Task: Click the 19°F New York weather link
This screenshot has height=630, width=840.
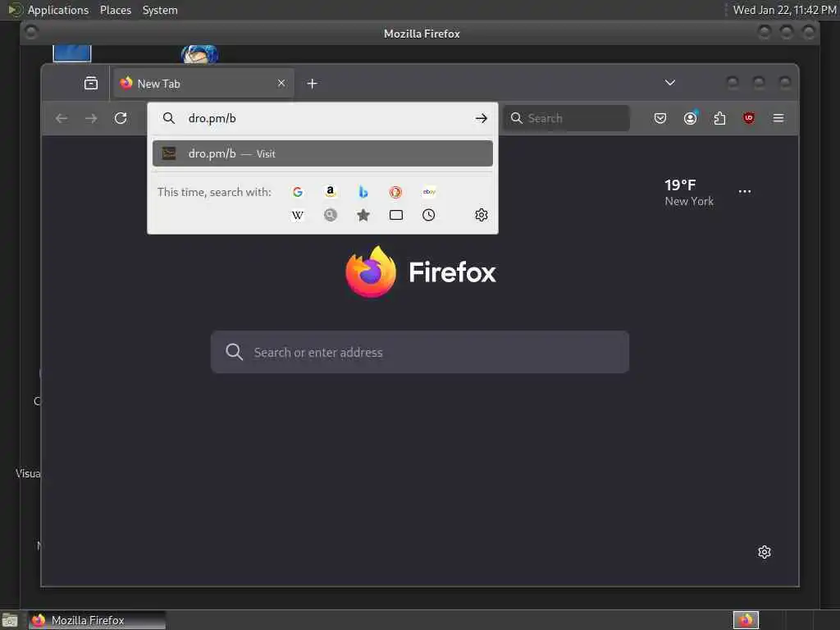Action: pyautogui.click(x=689, y=192)
